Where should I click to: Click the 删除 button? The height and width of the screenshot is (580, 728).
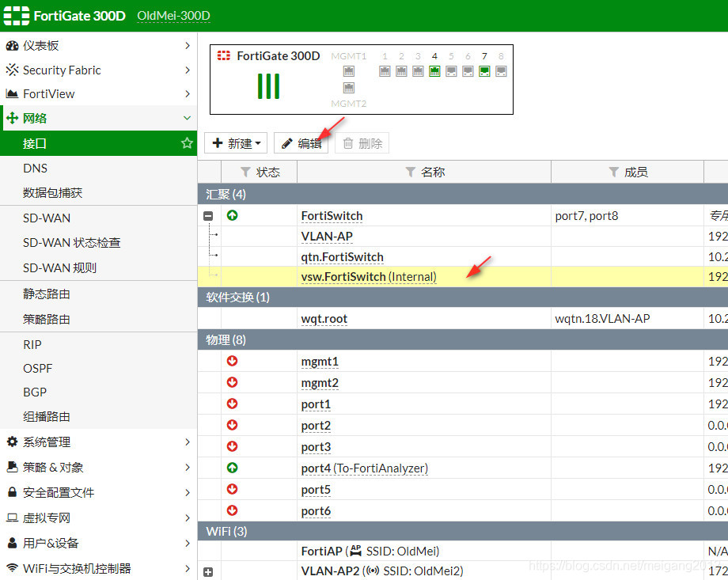[x=362, y=143]
